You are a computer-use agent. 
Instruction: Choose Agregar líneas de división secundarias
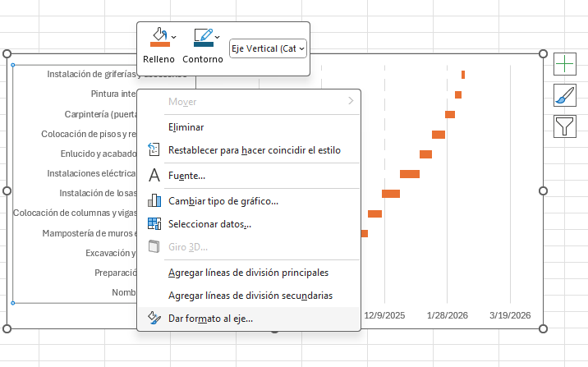(250, 295)
